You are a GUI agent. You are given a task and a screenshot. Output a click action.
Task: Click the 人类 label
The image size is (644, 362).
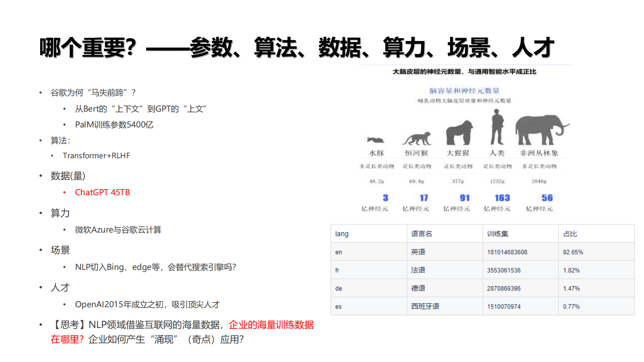click(497, 153)
